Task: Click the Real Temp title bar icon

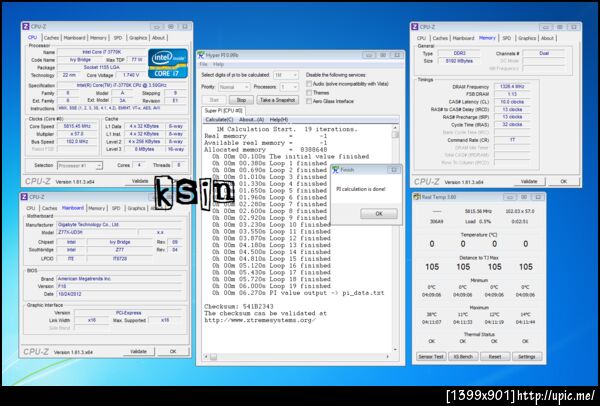Action: (x=417, y=197)
